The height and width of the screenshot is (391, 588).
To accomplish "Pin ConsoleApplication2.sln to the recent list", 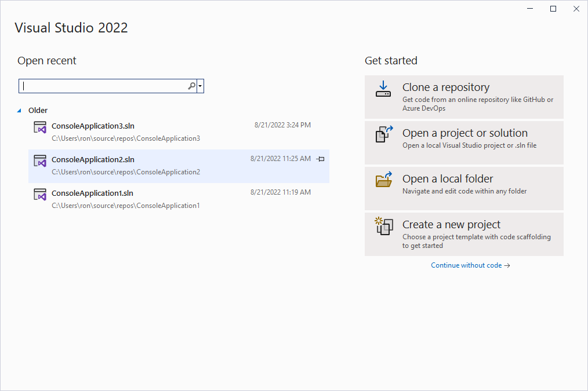I will tap(320, 159).
